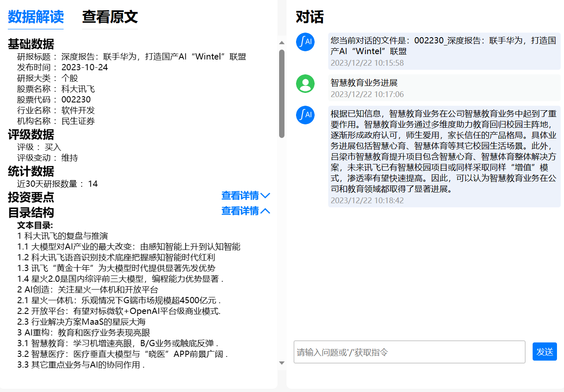Switch to the 数据解读 tab
Viewport: 564px width, 392px height.
click(x=36, y=17)
